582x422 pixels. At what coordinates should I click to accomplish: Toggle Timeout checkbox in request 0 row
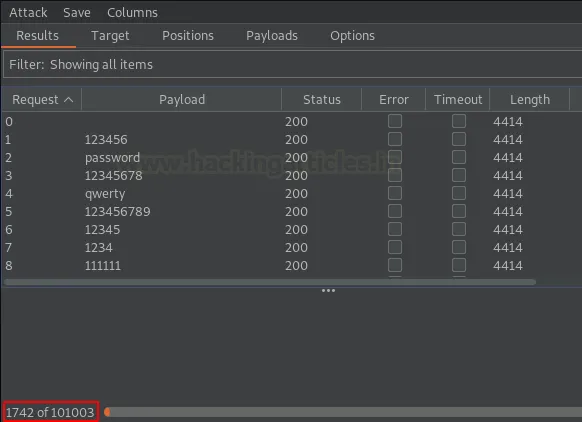click(x=459, y=121)
